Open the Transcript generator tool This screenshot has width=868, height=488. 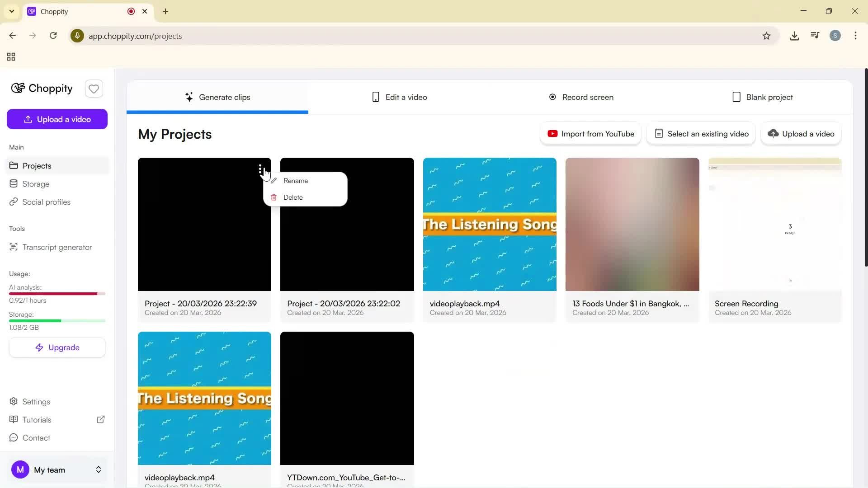(57, 247)
